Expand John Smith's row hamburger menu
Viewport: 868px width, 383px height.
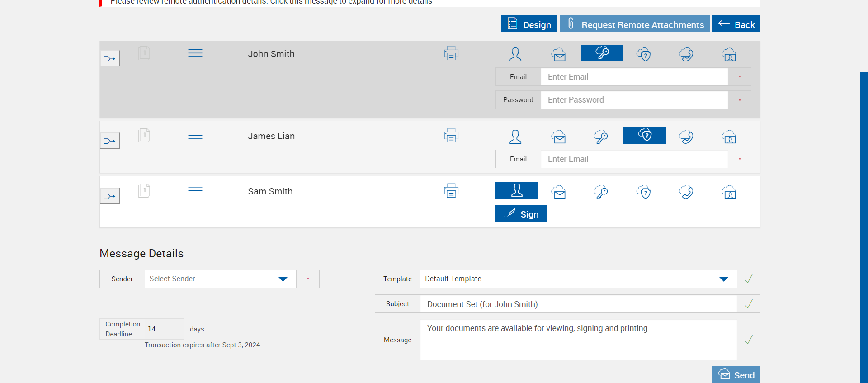pyautogui.click(x=195, y=53)
